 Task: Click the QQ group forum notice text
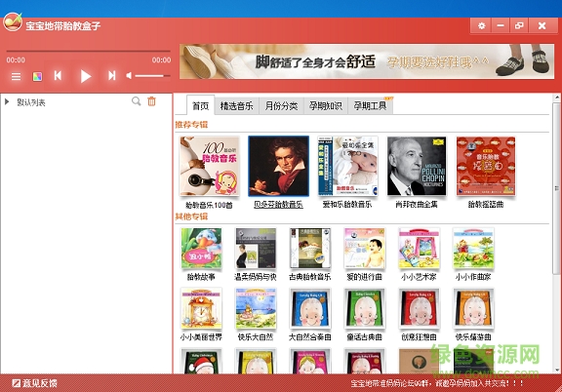coord(437,383)
